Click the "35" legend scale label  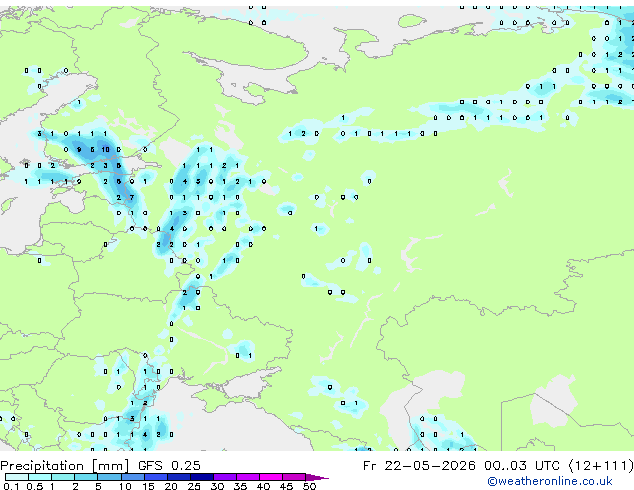240,486
